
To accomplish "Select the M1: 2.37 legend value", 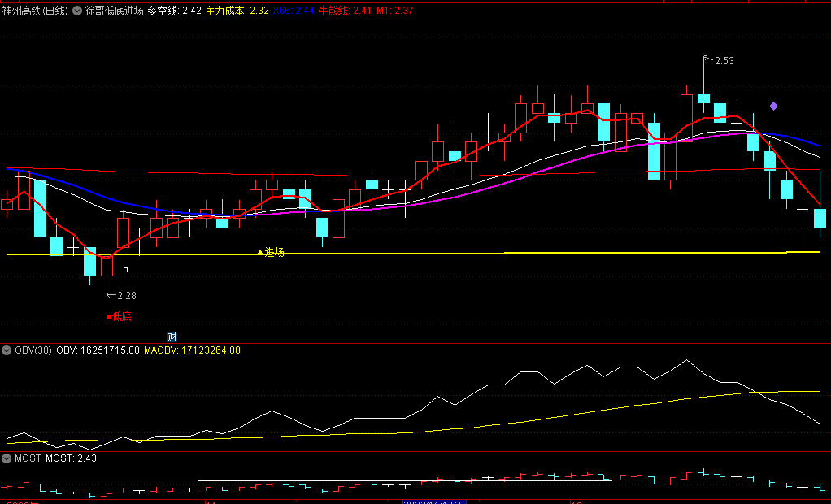I will [395, 11].
